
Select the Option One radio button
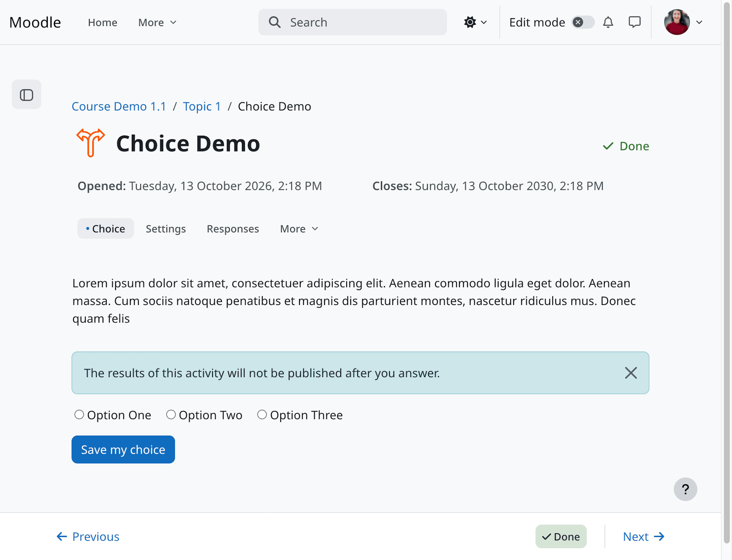(x=79, y=415)
